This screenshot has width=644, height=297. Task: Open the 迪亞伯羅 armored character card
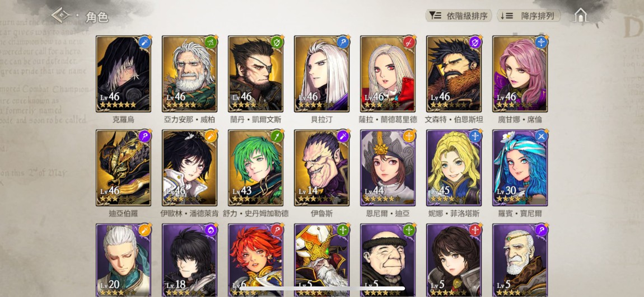point(123,168)
